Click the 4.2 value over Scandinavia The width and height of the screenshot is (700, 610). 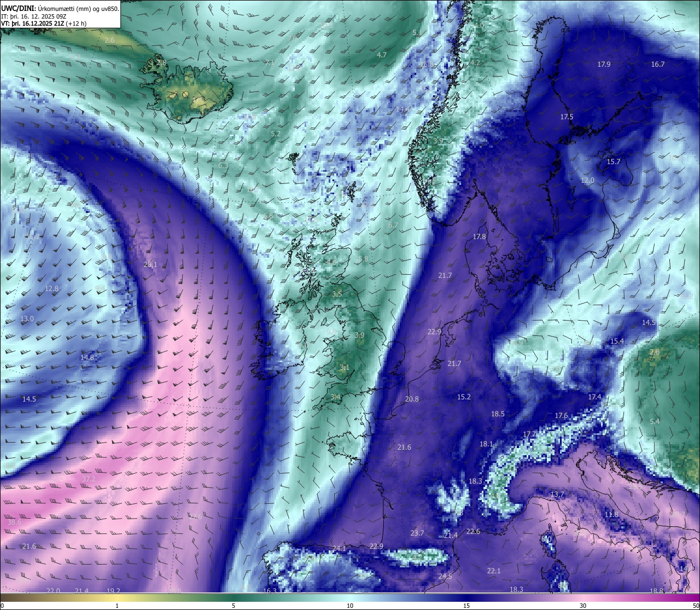coord(475,62)
